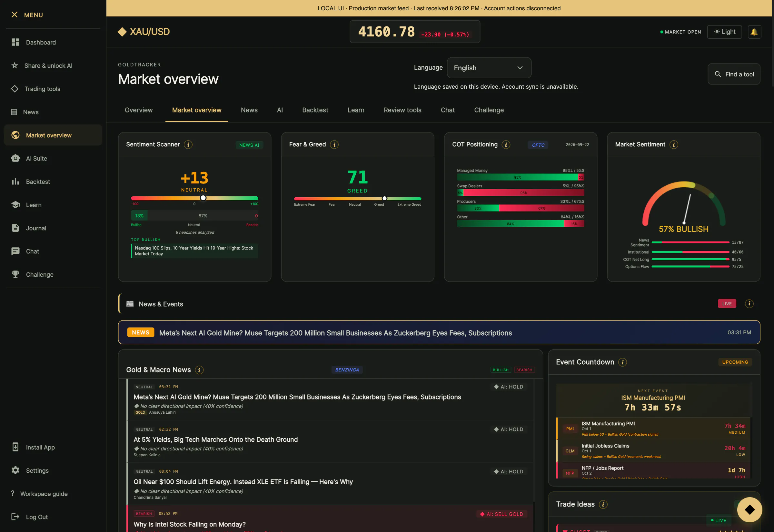
Task: Switch to the Overview tab
Action: point(138,110)
